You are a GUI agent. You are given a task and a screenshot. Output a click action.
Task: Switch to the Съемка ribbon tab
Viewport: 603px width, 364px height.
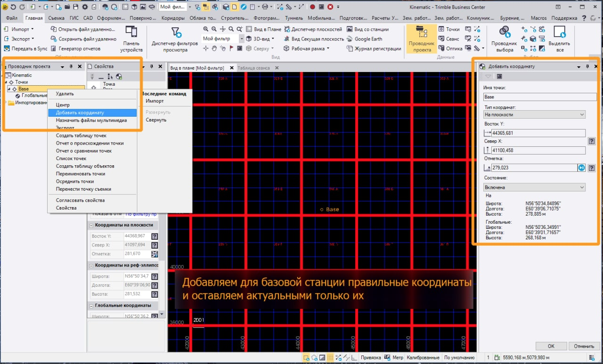click(57, 18)
